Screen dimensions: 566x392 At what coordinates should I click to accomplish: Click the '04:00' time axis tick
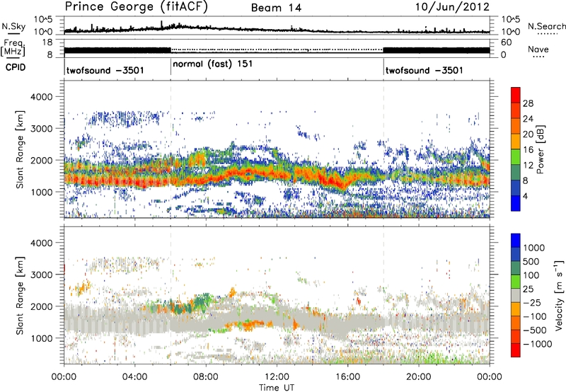point(134,377)
